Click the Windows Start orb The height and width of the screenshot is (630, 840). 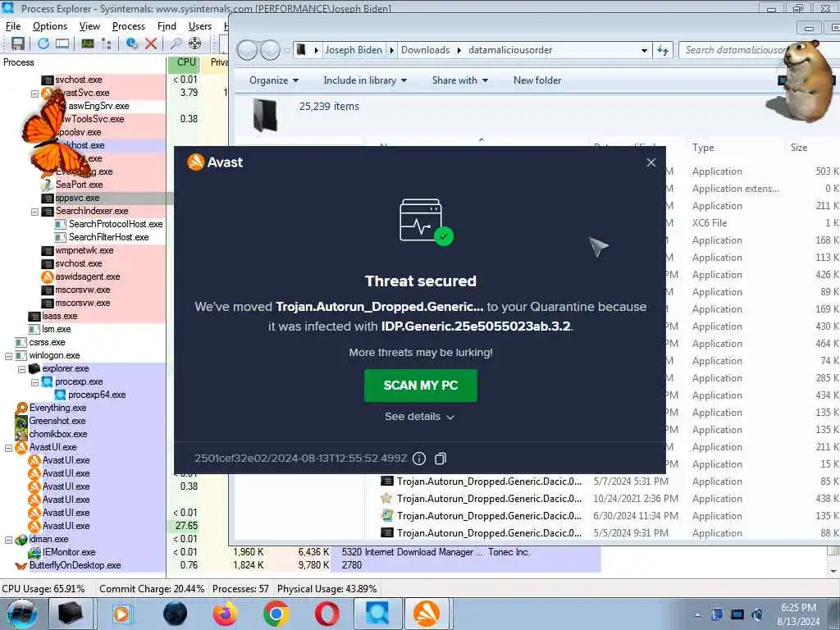(22, 614)
